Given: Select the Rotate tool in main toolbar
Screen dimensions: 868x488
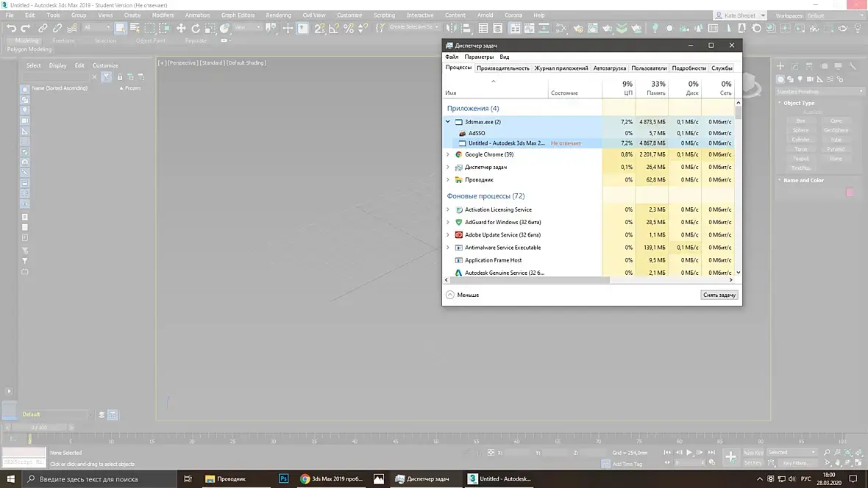Looking at the screenshot, I should click(196, 28).
